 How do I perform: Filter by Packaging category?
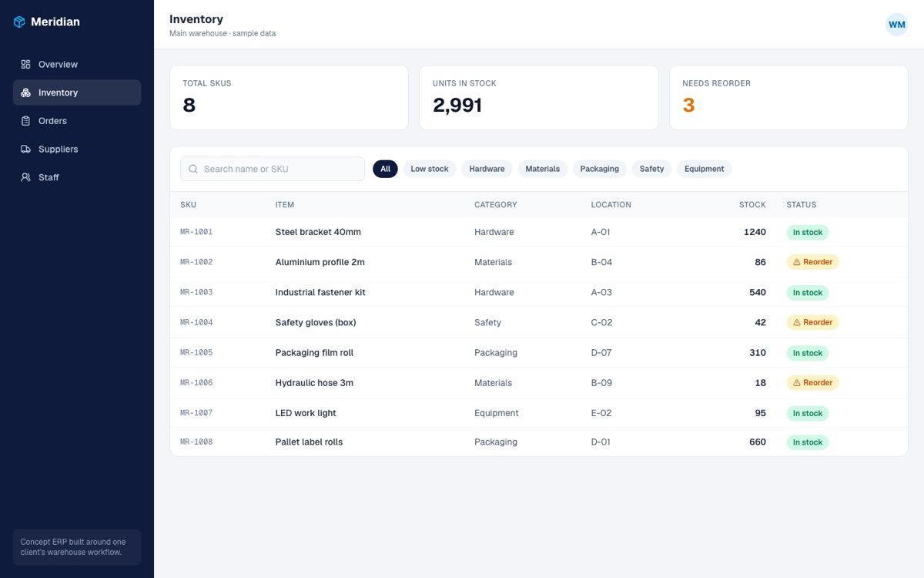click(600, 169)
